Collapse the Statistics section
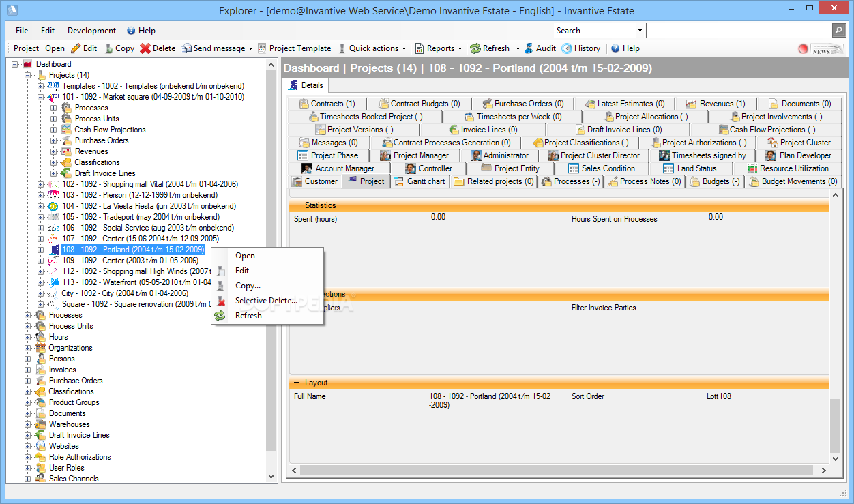This screenshot has width=854, height=504. pyautogui.click(x=297, y=205)
